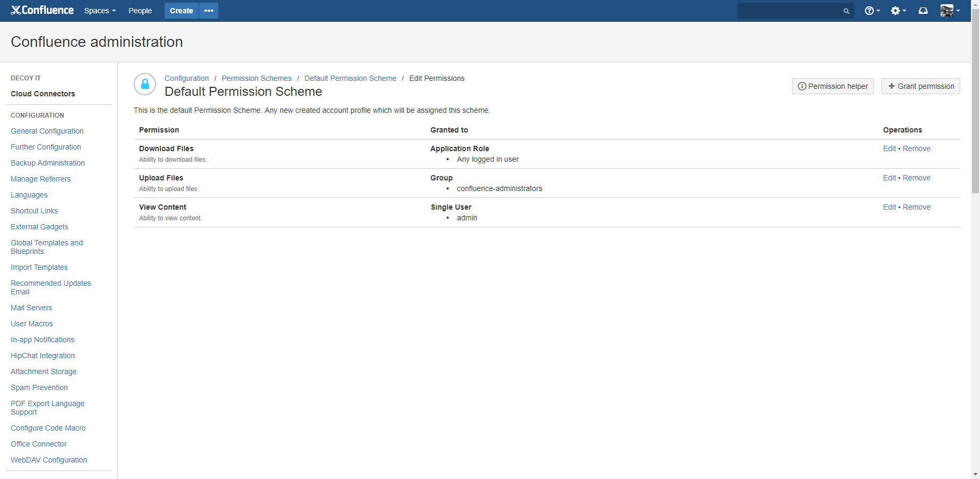Image resolution: width=980 pixels, height=479 pixels.
Task: Open Recommended Updates Email
Action: 51,287
